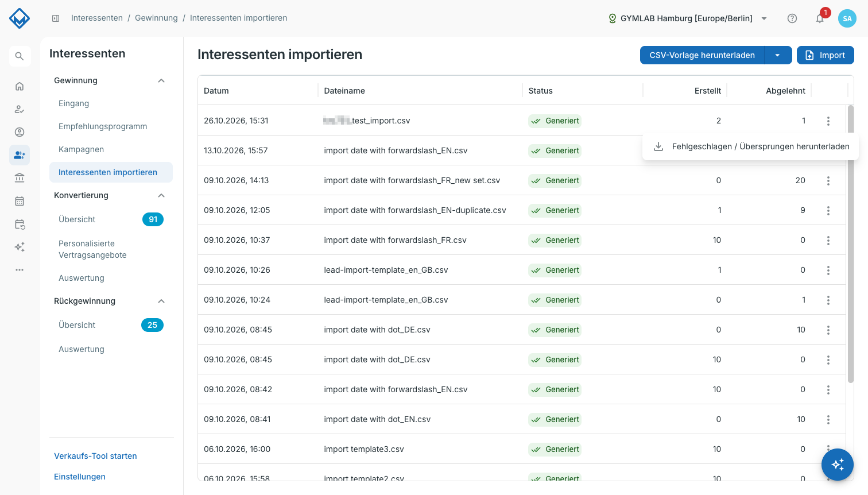This screenshot has height=495, width=868.
Task: Open the search icon in left rail
Action: coord(20,56)
